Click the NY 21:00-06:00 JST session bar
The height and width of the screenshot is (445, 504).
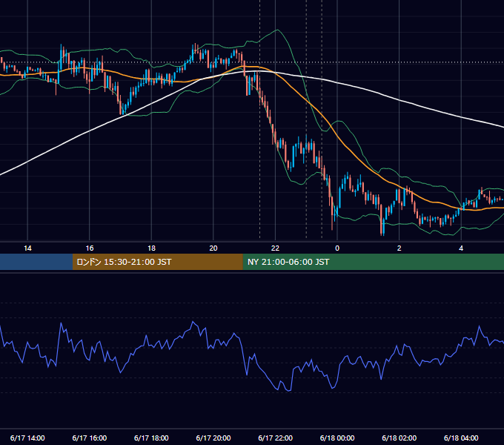point(373,262)
